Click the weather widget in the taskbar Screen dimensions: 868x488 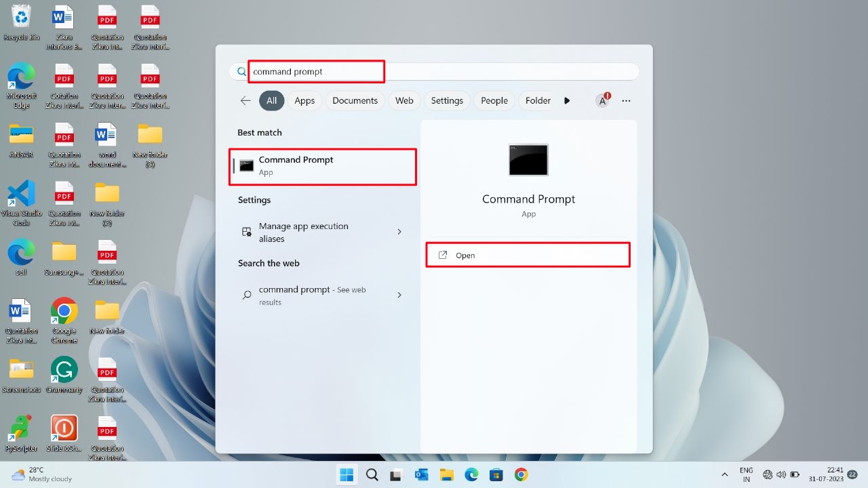pyautogui.click(x=37, y=474)
